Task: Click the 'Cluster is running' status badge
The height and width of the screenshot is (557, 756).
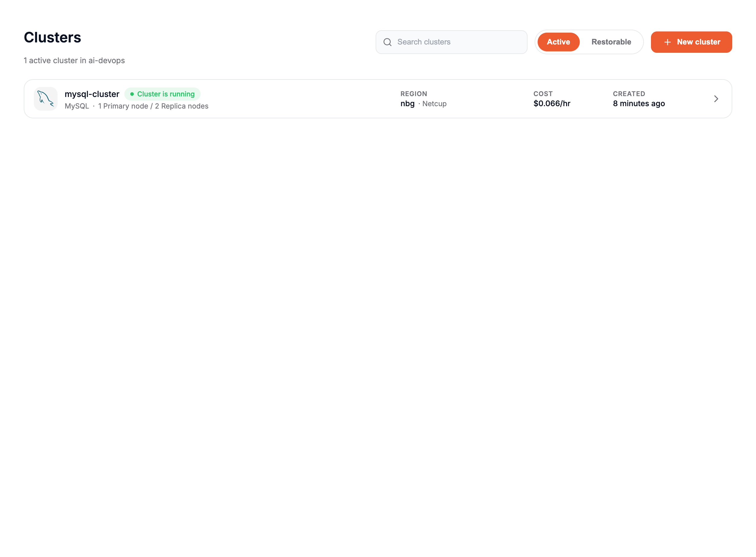Action: 163,94
